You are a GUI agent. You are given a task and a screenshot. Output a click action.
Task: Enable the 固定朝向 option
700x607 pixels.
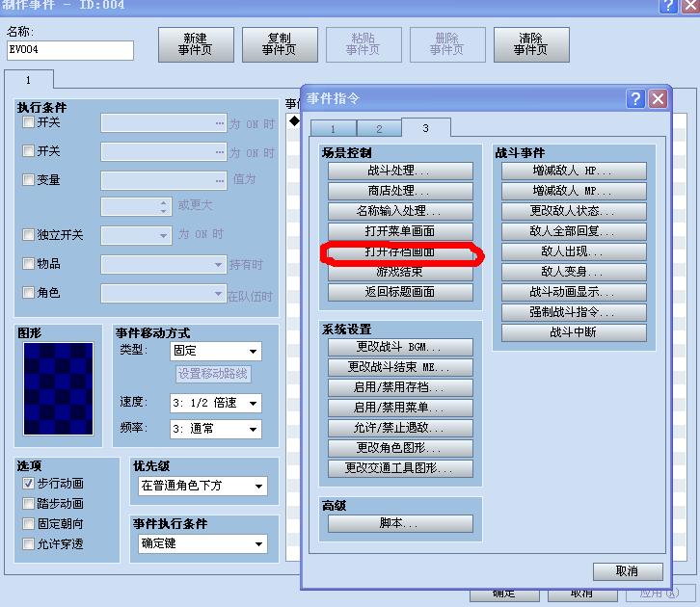click(x=28, y=523)
